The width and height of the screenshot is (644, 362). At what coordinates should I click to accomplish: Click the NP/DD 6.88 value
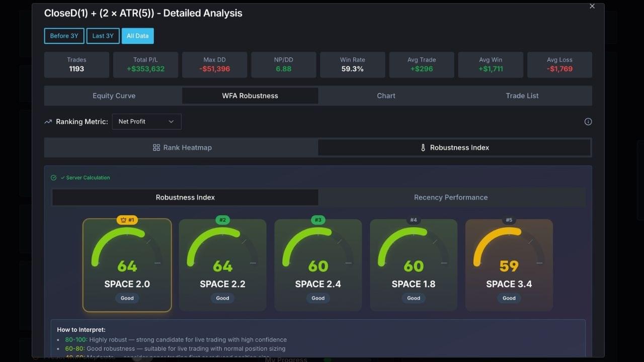[283, 69]
